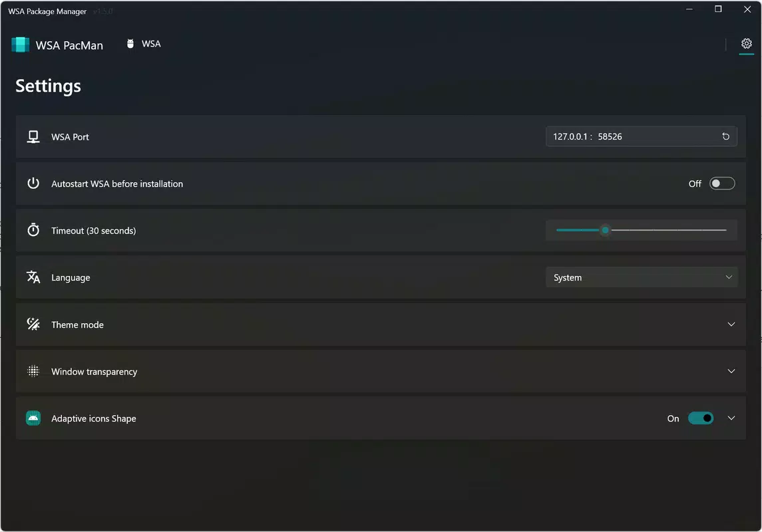The height and width of the screenshot is (532, 762).
Task: Click 'Autostart WSA before installation' label
Action: coord(117,184)
